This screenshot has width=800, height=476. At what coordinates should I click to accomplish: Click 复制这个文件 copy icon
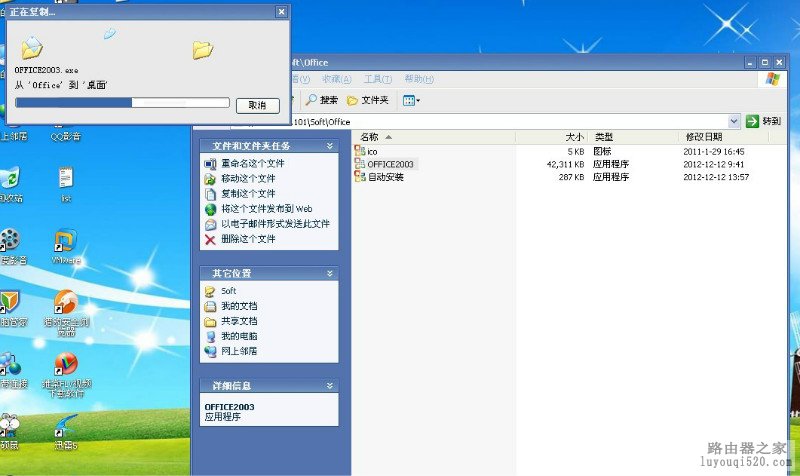tap(210, 194)
